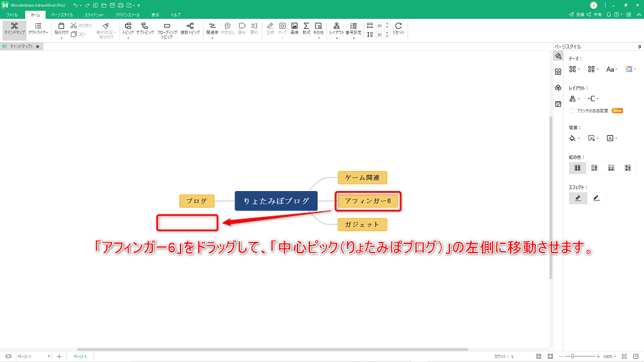Screen dimensions: 644x362
Task: Select the third rainbow color mode
Action: [x=611, y=168]
